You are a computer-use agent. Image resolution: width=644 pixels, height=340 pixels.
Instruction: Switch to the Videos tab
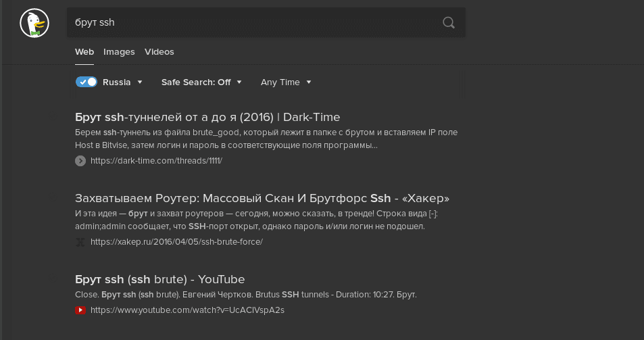159,52
